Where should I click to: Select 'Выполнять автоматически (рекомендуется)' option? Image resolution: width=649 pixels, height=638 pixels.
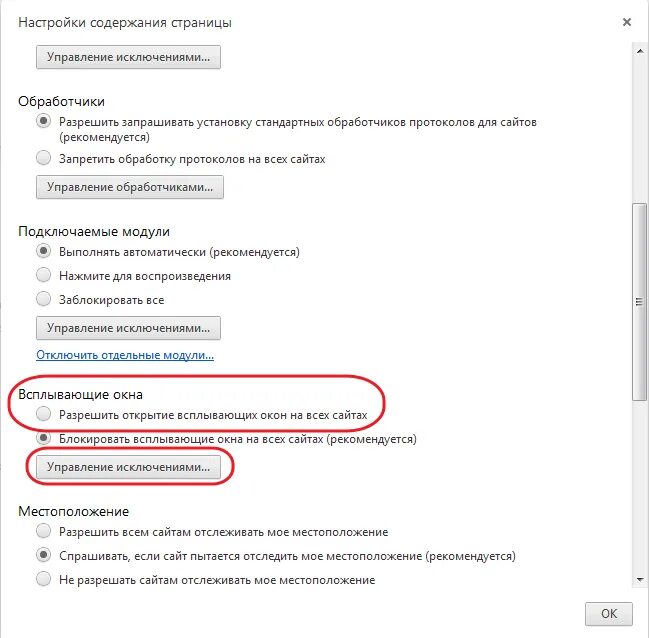click(x=43, y=251)
